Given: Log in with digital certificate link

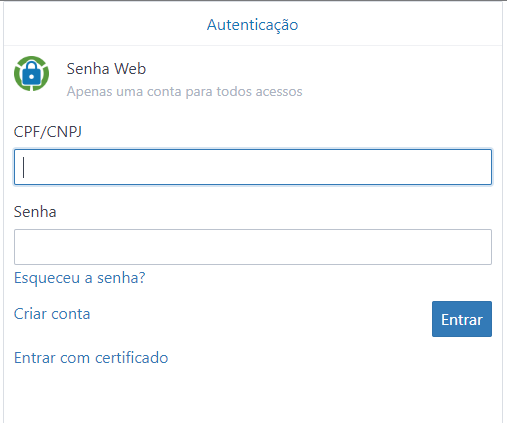Looking at the screenshot, I should [x=91, y=358].
